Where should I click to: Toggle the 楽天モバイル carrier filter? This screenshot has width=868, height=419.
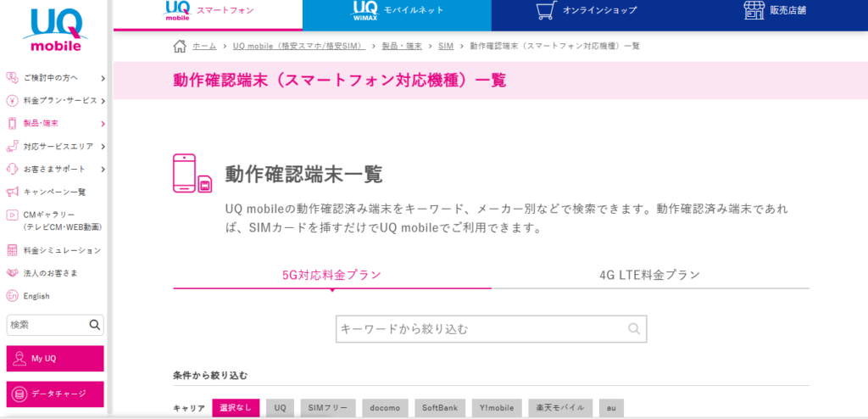[x=560, y=408]
